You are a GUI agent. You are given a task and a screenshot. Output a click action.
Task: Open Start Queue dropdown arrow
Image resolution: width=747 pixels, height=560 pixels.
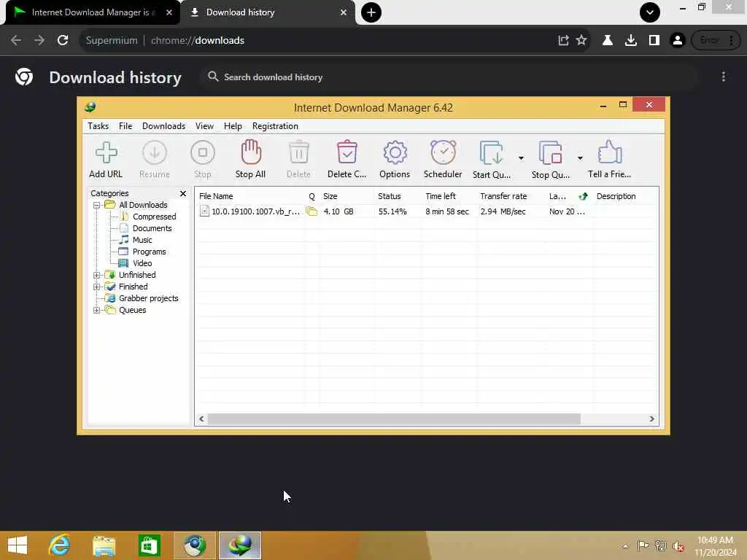(x=521, y=158)
